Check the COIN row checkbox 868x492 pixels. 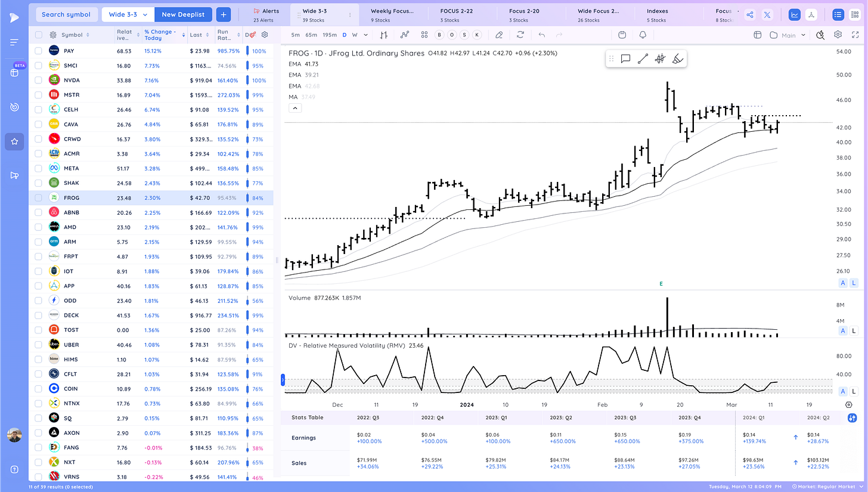click(38, 388)
